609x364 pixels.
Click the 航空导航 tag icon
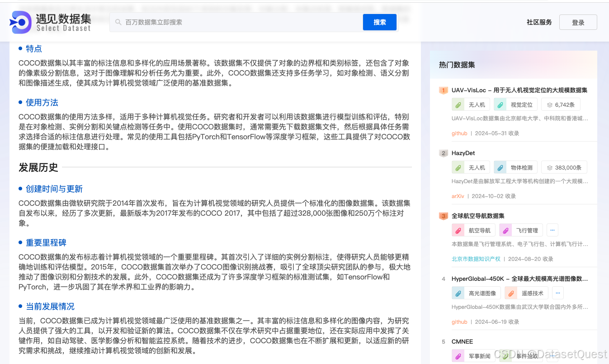click(458, 230)
